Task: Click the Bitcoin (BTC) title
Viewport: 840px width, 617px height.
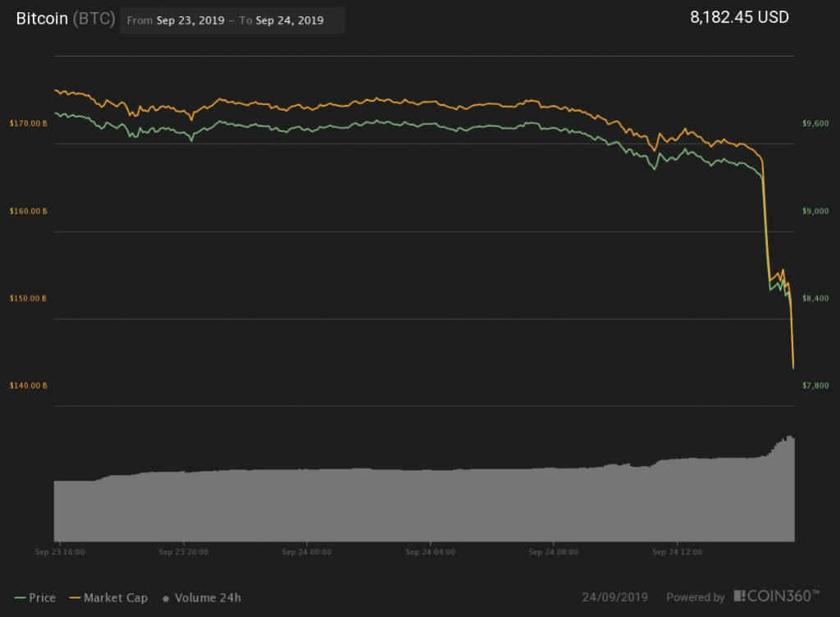Action: click(66, 18)
